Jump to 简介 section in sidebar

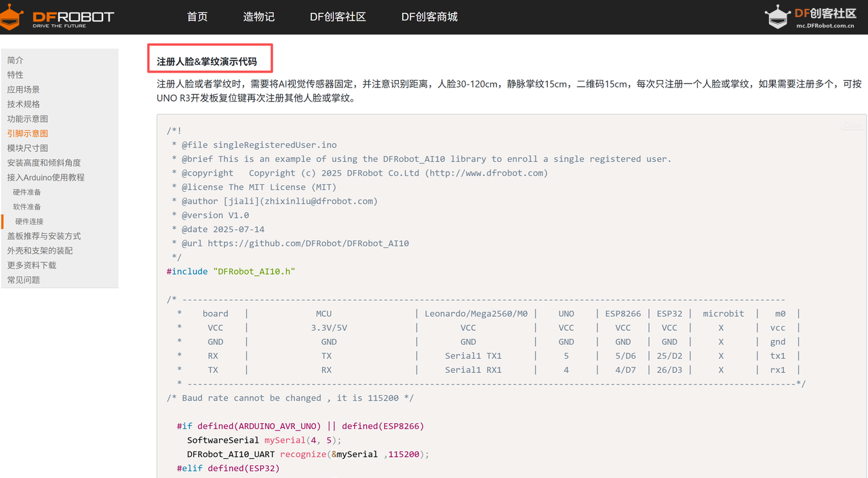(15, 60)
